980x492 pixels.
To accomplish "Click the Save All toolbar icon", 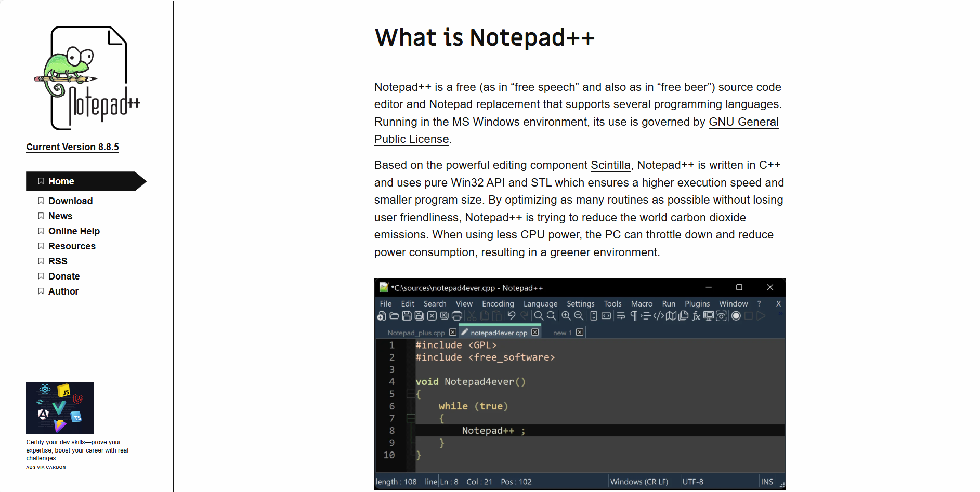I will pos(420,316).
